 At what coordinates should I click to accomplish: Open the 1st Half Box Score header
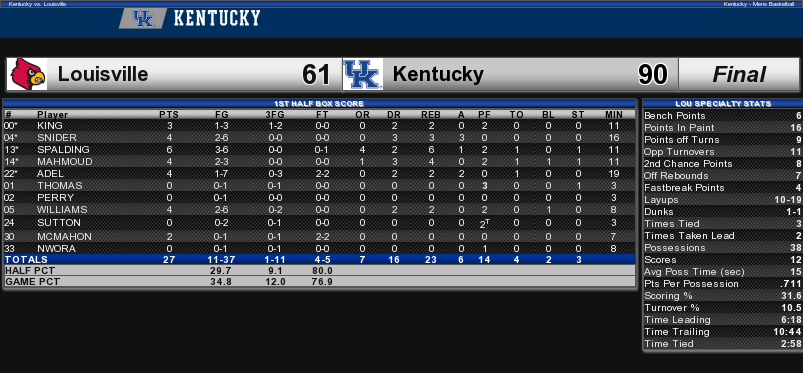pos(319,103)
